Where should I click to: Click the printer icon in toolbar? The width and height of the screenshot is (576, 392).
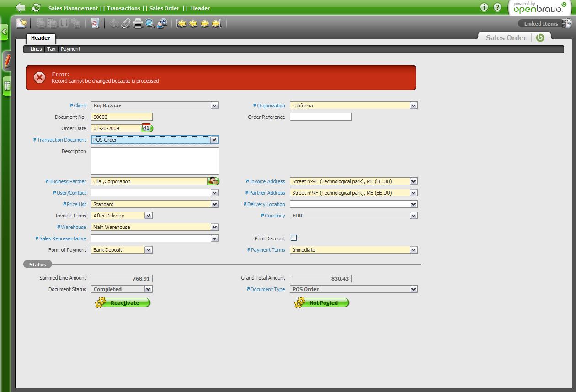[138, 23]
